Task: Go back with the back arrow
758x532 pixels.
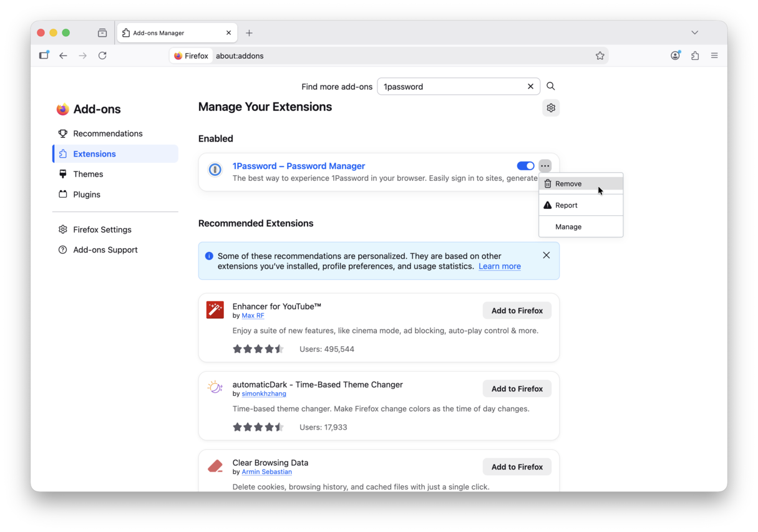Action: (x=63, y=56)
